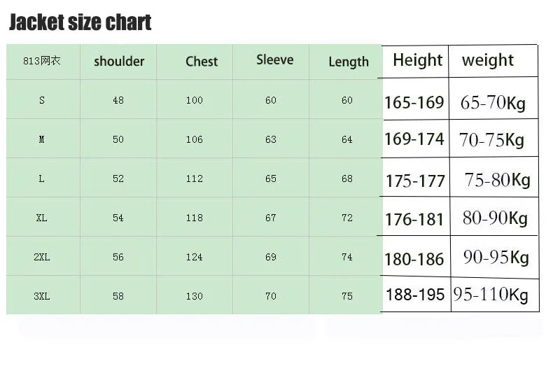
Task: Select the Chest column header
Action: tap(202, 62)
